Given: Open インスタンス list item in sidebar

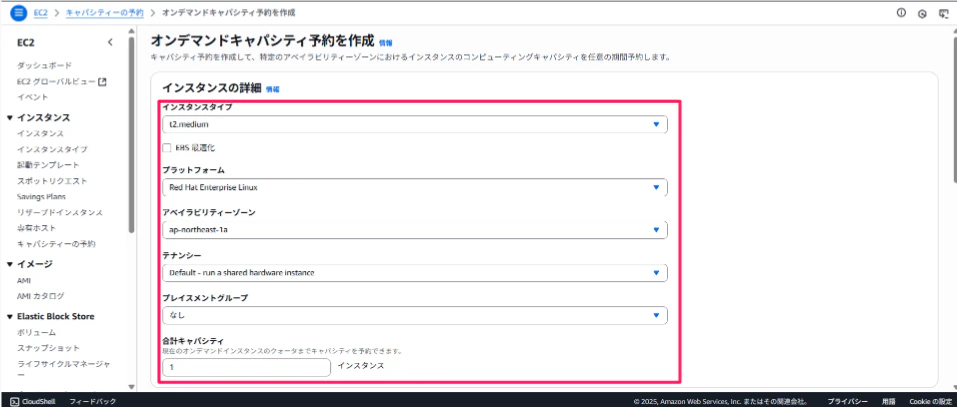Looking at the screenshot, I should 40,134.
